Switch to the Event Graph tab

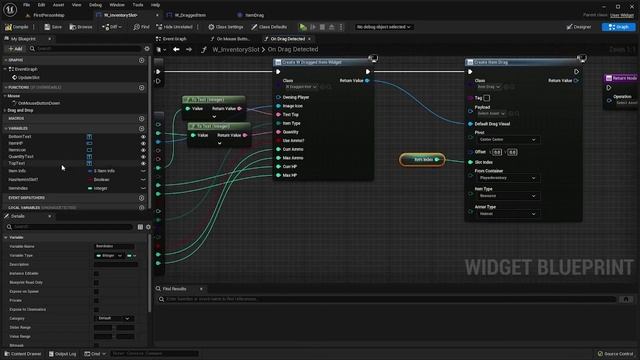tap(175, 39)
